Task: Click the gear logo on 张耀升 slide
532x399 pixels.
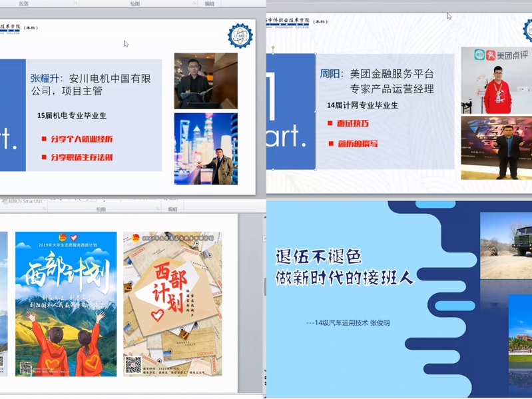Action: [240, 36]
